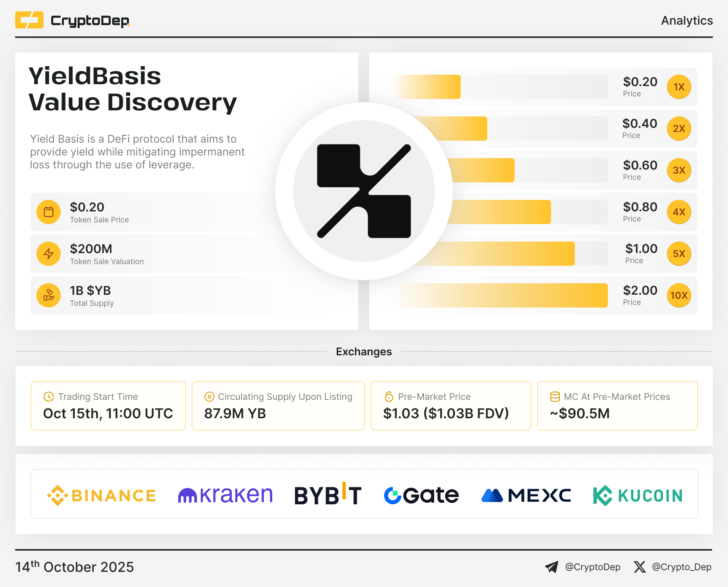This screenshot has width=728, height=587.
Task: Click the YieldBasis center logo
Action: pyautogui.click(x=364, y=191)
